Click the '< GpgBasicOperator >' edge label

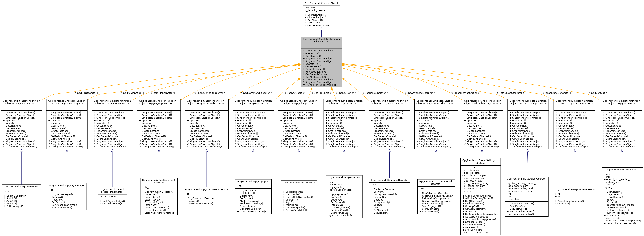(x=375, y=93)
